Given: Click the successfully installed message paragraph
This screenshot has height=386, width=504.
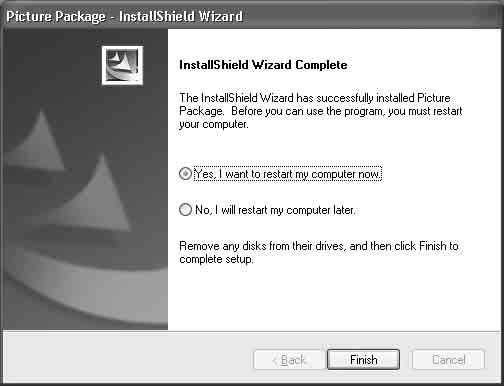Looking at the screenshot, I should [321, 111].
